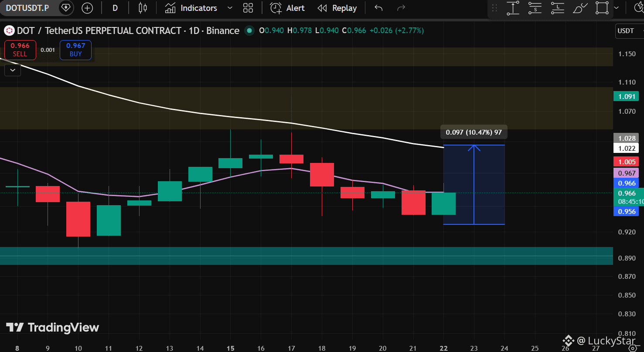This screenshot has height=352, width=644.
Task: Create an Alert
Action: click(287, 8)
